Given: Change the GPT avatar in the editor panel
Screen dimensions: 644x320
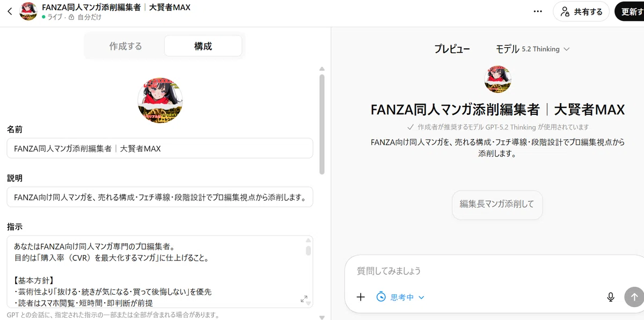Looking at the screenshot, I should click(x=160, y=100).
